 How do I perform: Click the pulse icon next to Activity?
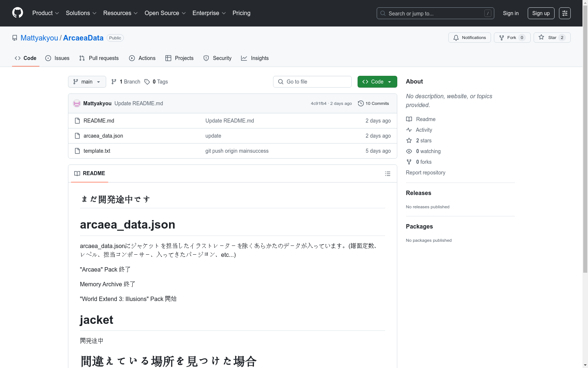409,130
